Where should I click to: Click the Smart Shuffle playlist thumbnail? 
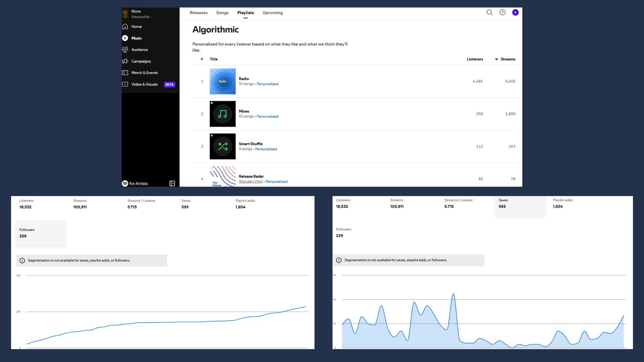coord(222,146)
